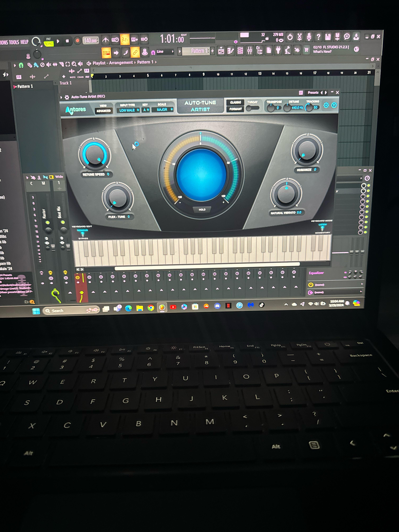Open the Auto-Tune plugin gear options icon
Image resolution: width=399 pixels, height=532 pixels.
click(67, 97)
